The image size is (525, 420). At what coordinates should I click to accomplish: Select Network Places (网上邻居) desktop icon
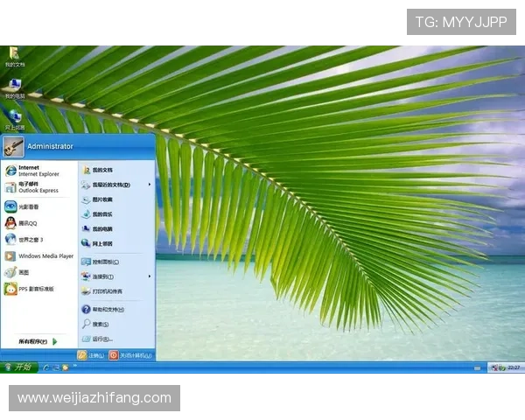pos(15,118)
